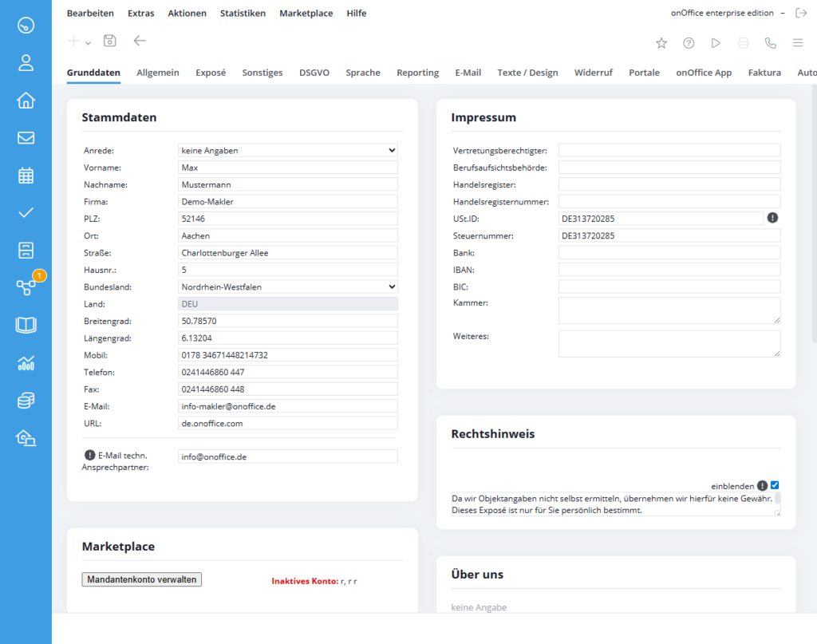Click into the IBAN input field
The width and height of the screenshot is (817, 644).
point(669,270)
